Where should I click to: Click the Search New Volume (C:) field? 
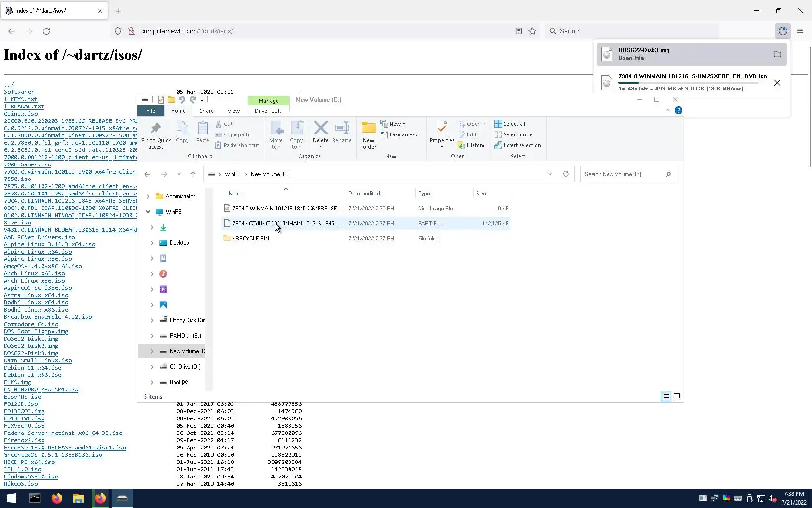pos(629,174)
